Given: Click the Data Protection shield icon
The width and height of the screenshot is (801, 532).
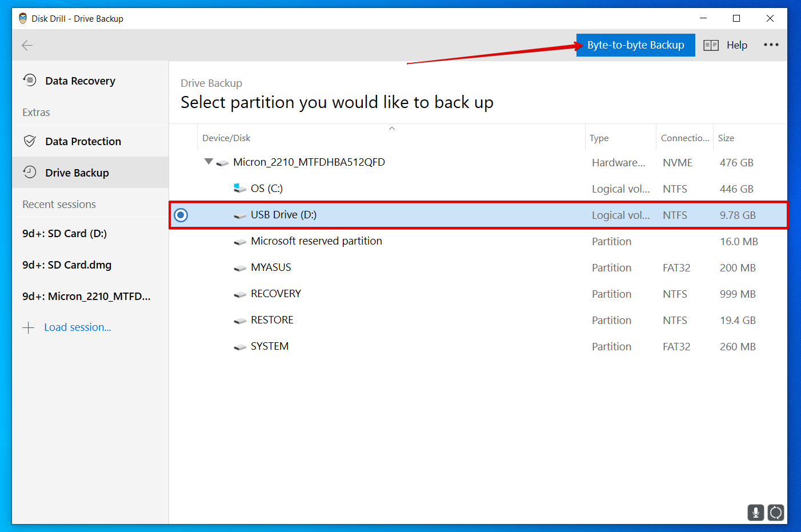Looking at the screenshot, I should [x=30, y=141].
